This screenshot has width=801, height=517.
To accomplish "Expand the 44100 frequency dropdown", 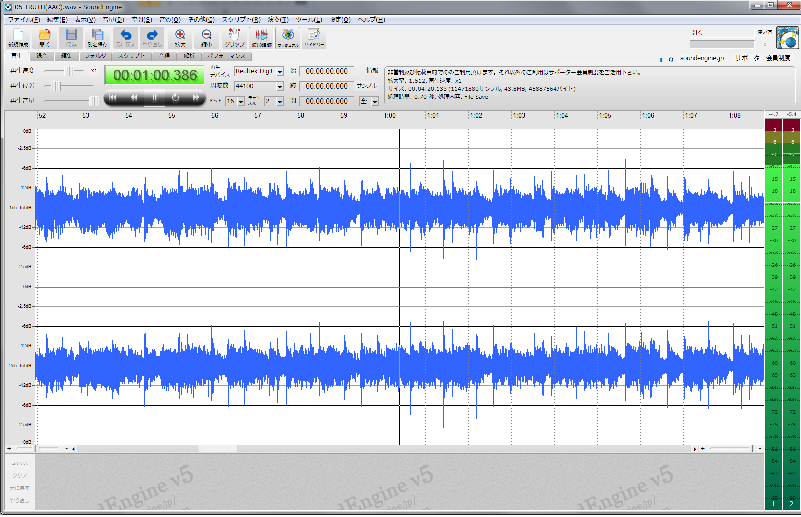I will point(280,87).
